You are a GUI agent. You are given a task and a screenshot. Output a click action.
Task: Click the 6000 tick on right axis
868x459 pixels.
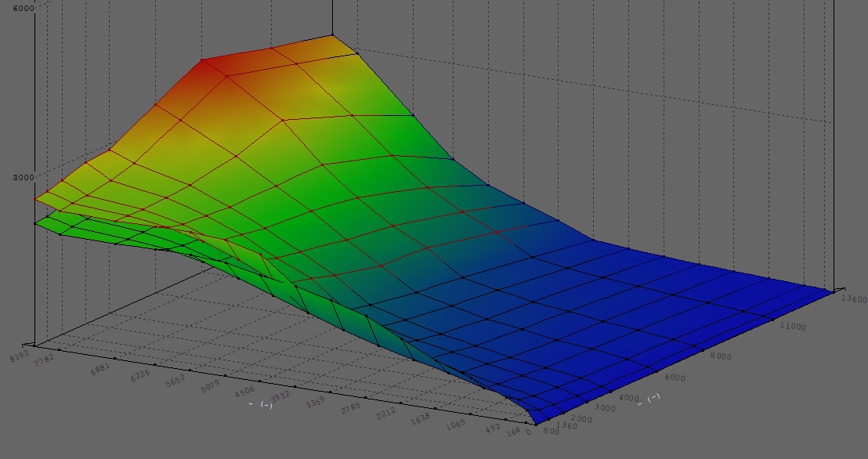click(674, 378)
